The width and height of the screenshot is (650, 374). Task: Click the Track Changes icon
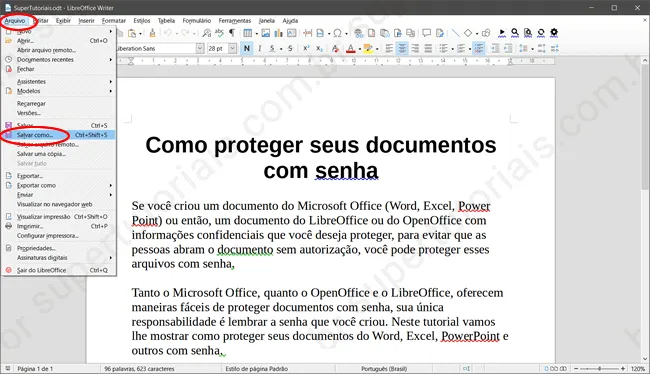439,33
